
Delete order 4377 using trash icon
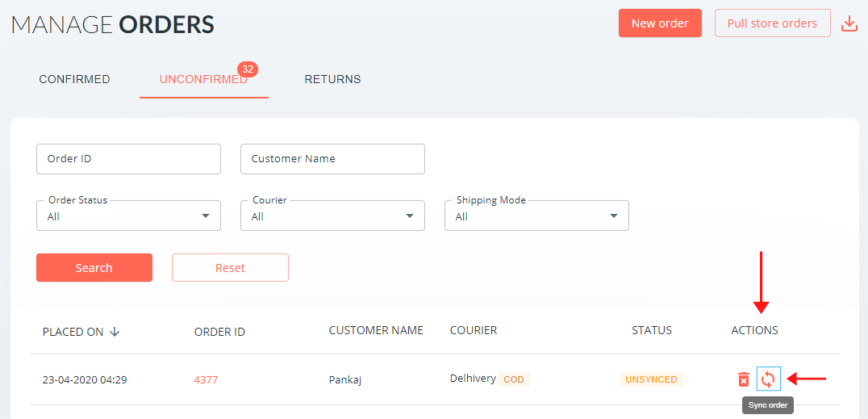pos(744,379)
